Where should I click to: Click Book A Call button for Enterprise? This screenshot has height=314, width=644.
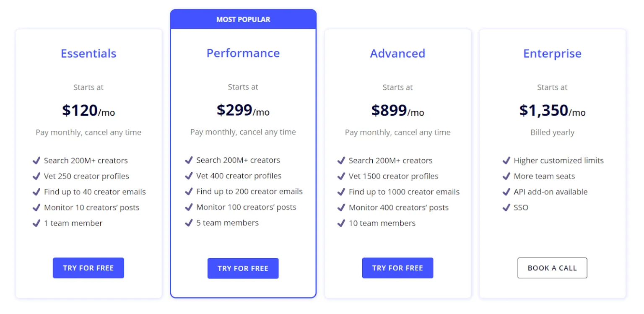pyautogui.click(x=552, y=268)
